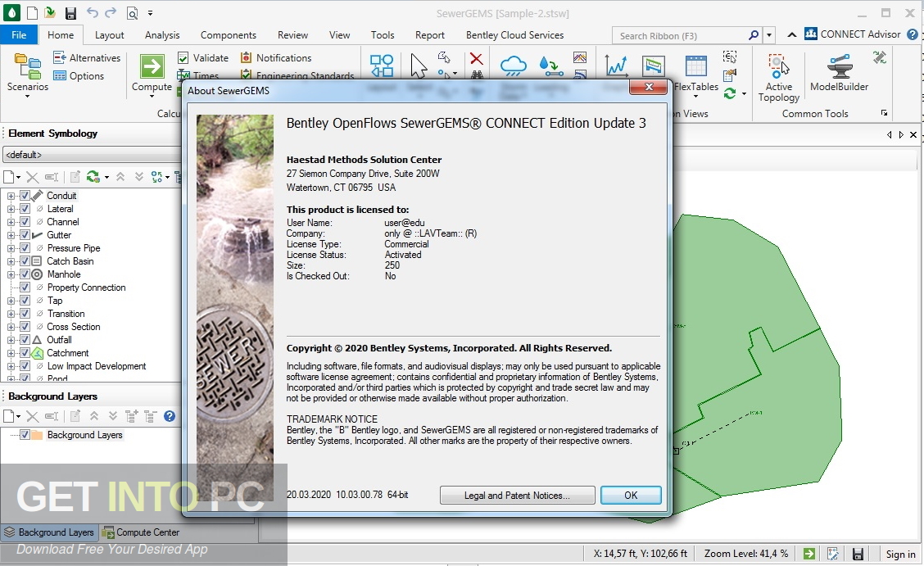Click the Undo arrow icon
This screenshot has height=566, width=924.
(92, 12)
